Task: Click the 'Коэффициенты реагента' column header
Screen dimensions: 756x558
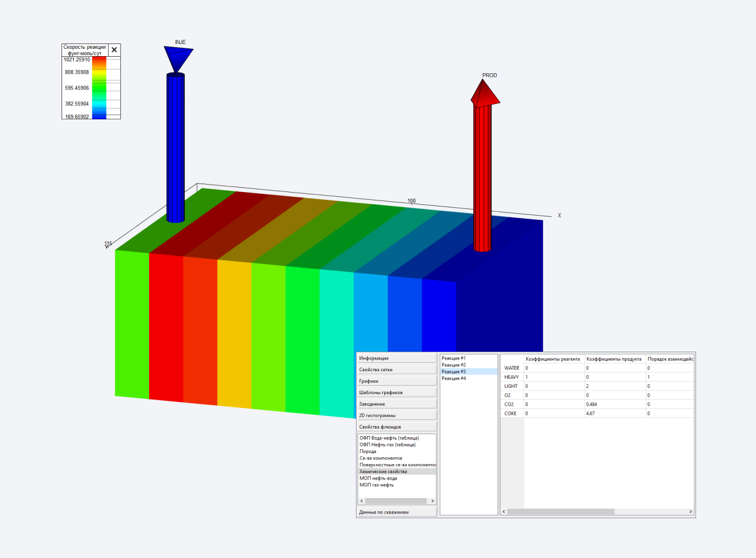Action: pos(554,359)
